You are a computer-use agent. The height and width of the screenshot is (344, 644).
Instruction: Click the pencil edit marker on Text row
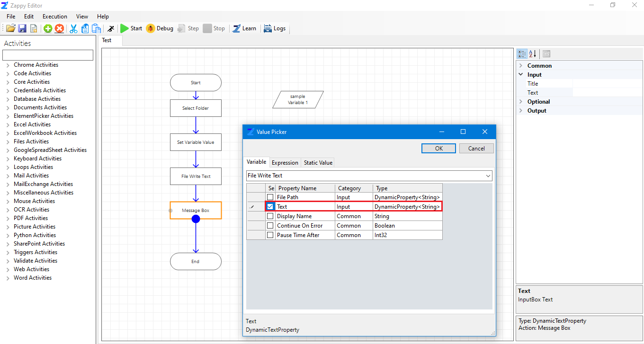pyautogui.click(x=252, y=207)
